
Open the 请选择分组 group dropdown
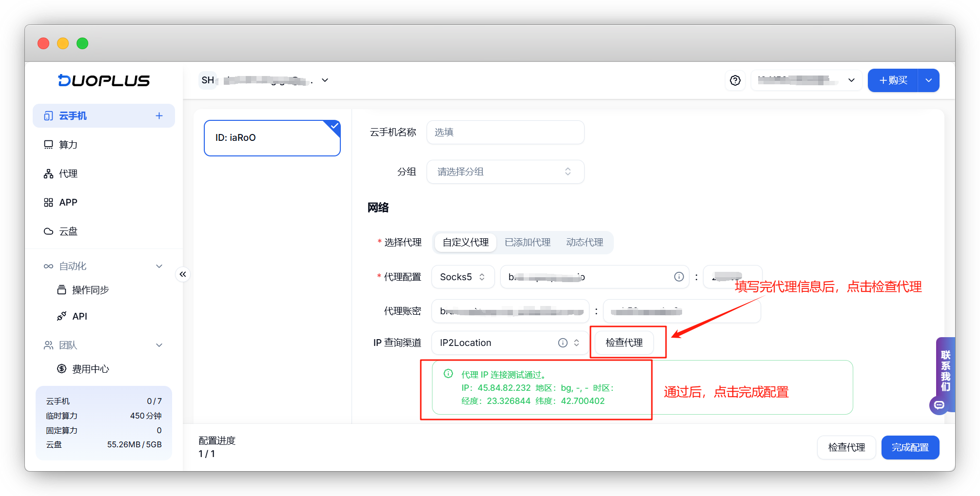pyautogui.click(x=505, y=172)
